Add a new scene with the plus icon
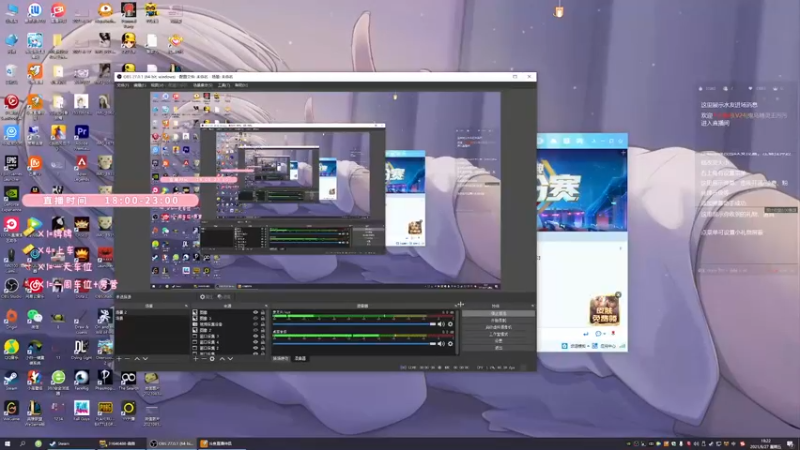Screen dimensions: 800x450 pyautogui.click(x=119, y=359)
